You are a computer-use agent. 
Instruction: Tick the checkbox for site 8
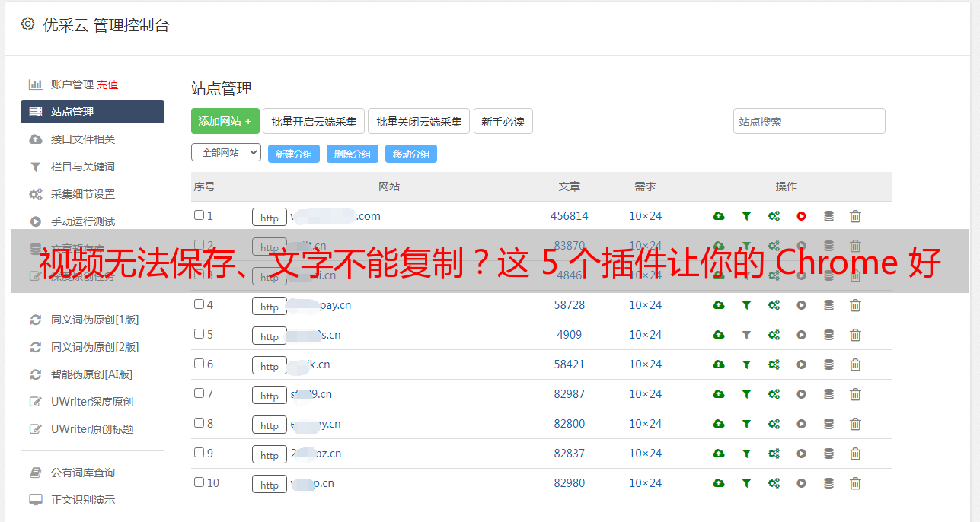click(x=199, y=423)
